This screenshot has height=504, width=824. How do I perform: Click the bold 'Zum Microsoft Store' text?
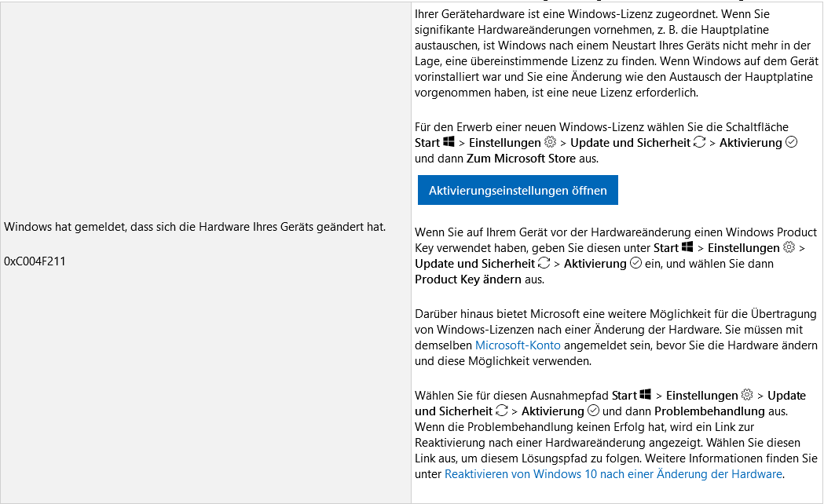point(522,159)
